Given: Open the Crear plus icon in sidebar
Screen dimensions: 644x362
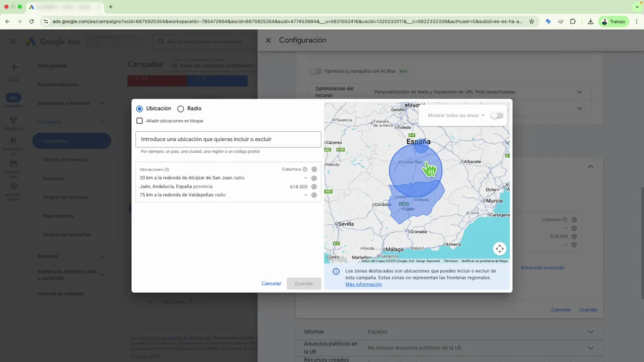Looking at the screenshot, I should click(x=14, y=67).
